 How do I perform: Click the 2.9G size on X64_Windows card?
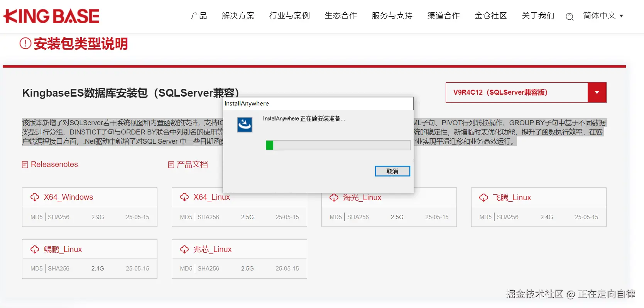pos(98,217)
